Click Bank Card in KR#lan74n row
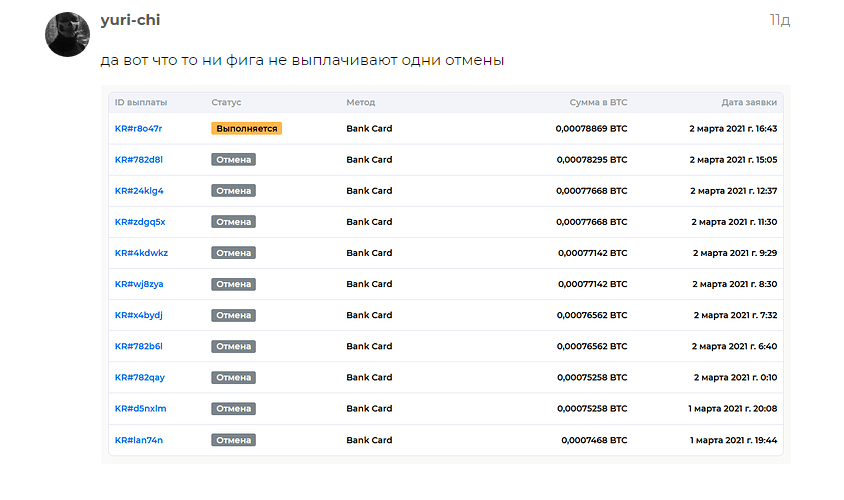The image size is (844, 500). pos(369,440)
